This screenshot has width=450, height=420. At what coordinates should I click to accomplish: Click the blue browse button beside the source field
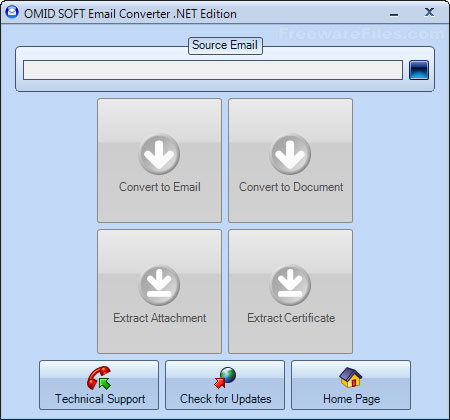[x=419, y=70]
